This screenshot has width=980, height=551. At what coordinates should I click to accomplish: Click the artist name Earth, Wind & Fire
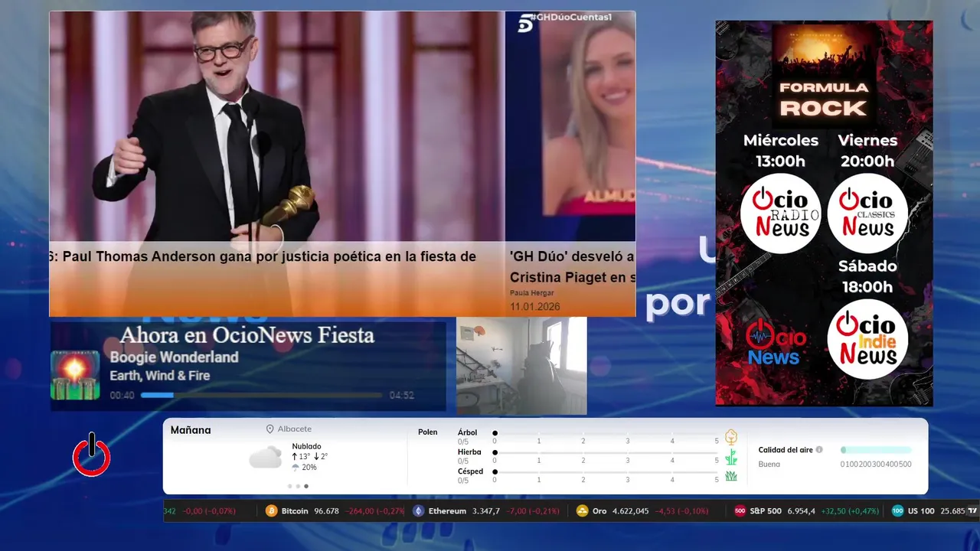pyautogui.click(x=159, y=376)
